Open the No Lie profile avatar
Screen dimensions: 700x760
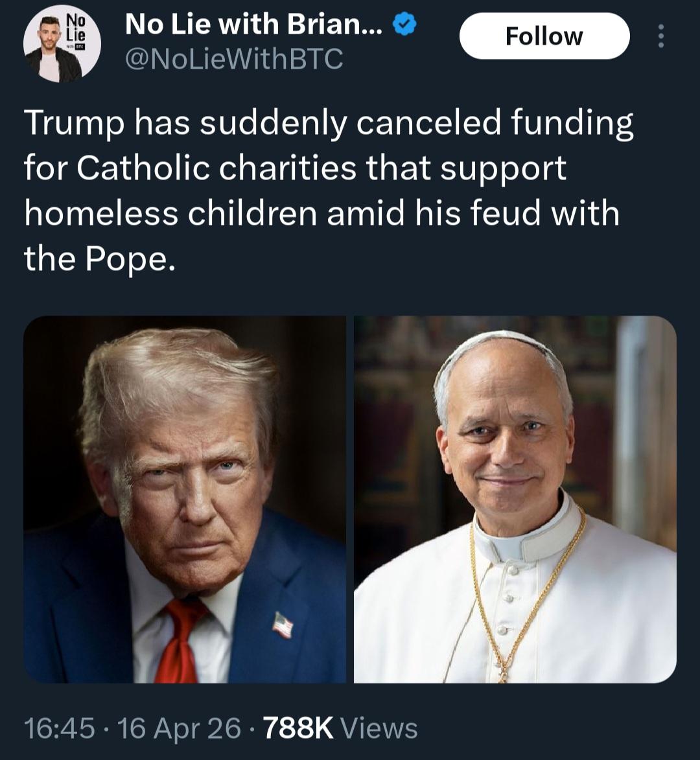[x=62, y=44]
